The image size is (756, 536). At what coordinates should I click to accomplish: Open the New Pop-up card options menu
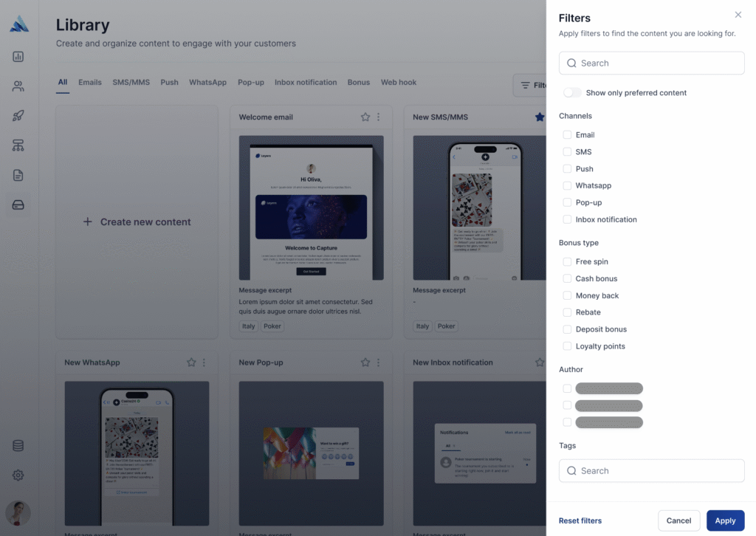click(379, 362)
